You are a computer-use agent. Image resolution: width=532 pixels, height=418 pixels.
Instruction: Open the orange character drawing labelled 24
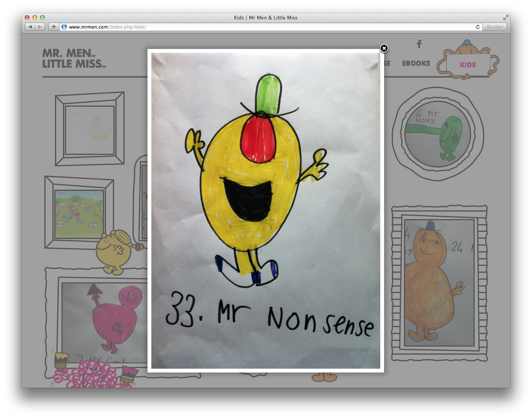[439, 283]
